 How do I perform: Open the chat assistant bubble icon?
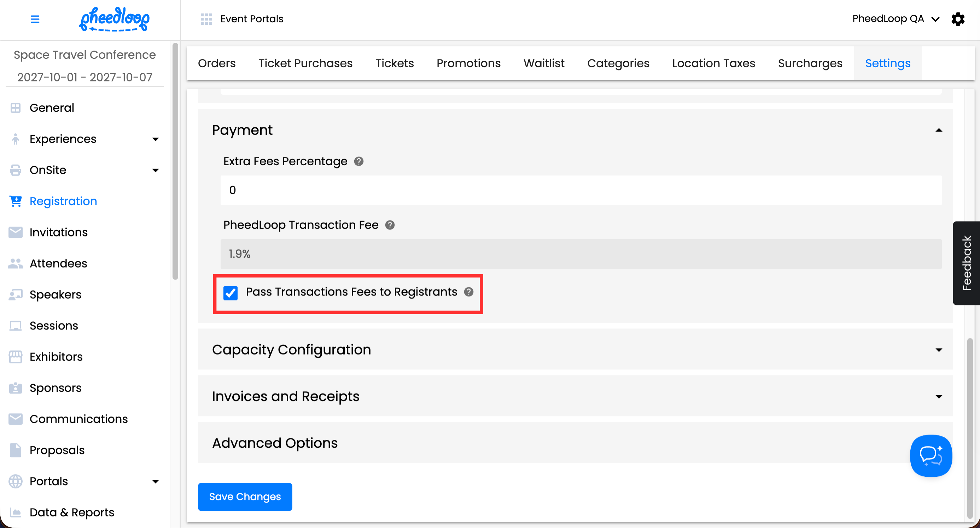point(931,455)
